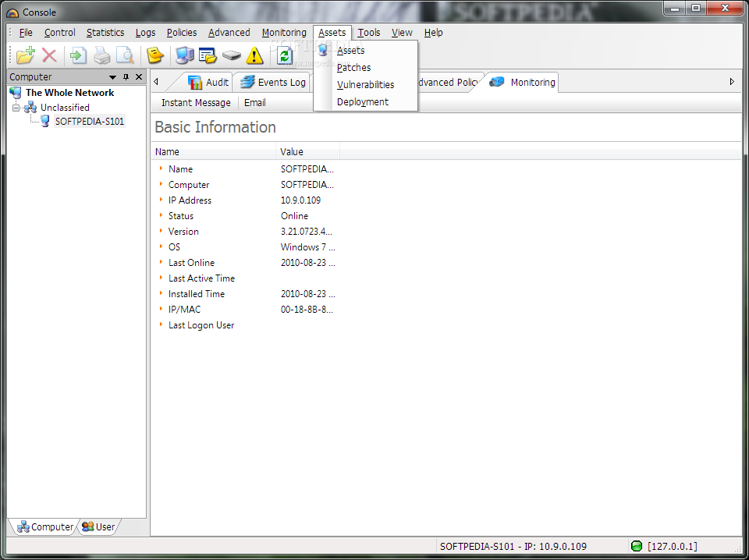
Task: Choose Deployment from the Assets menu
Action: [366, 101]
